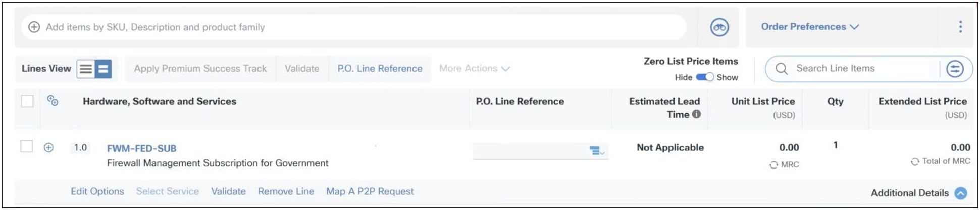This screenshot has width=980, height=210.
Task: Select the FWM-FED-SUB line checkbox
Action: coord(27,147)
